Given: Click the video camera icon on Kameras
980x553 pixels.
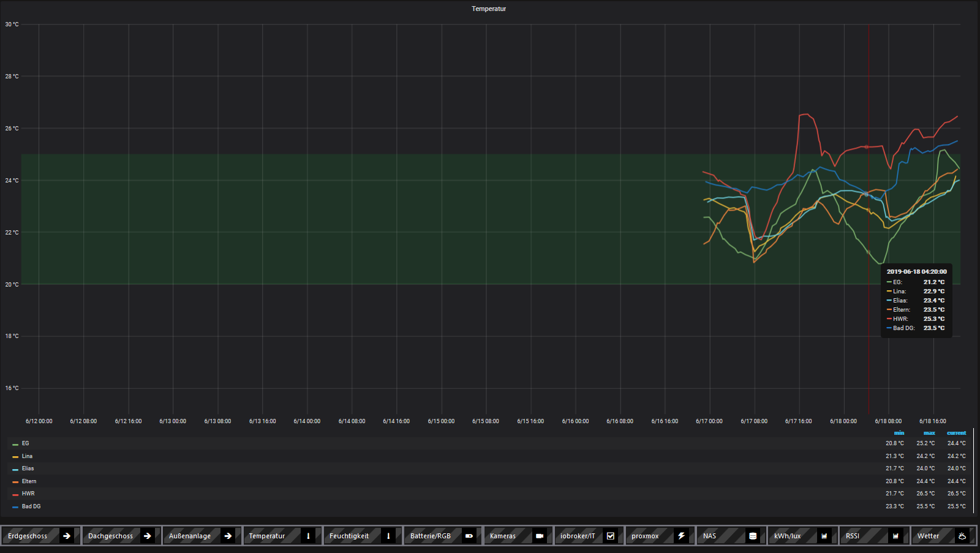Looking at the screenshot, I should click(x=540, y=536).
